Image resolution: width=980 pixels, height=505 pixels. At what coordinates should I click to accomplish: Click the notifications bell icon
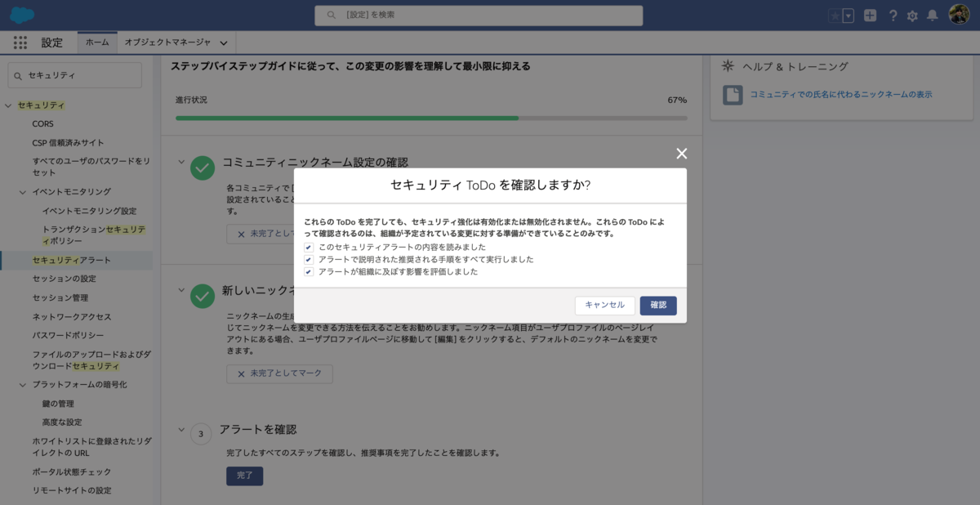click(933, 14)
